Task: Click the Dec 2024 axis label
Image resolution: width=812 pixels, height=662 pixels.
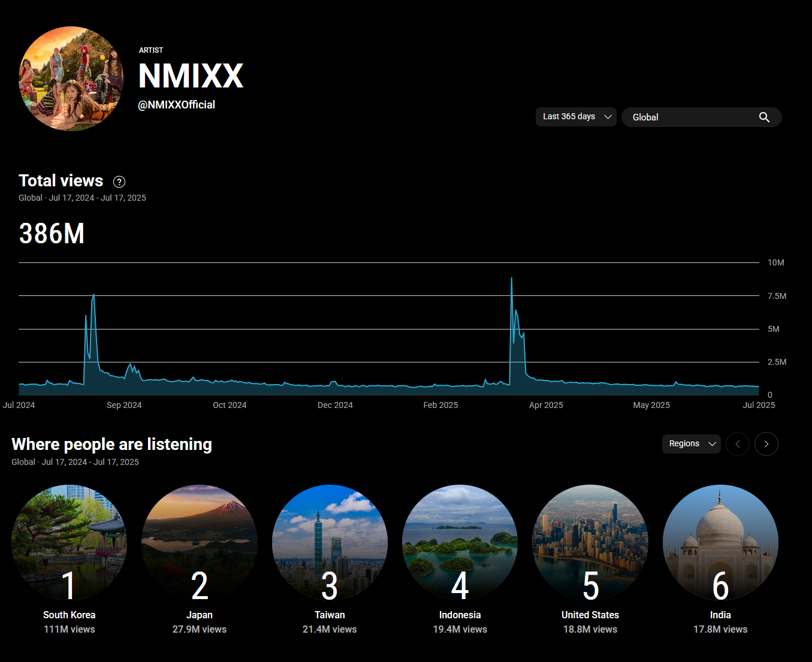Action: point(335,405)
